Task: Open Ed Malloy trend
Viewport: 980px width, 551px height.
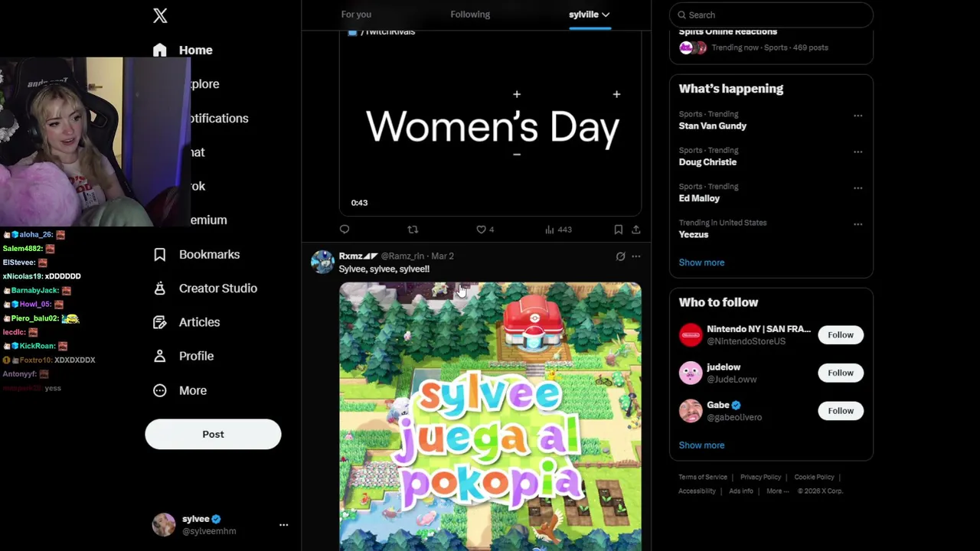Action: (x=771, y=192)
